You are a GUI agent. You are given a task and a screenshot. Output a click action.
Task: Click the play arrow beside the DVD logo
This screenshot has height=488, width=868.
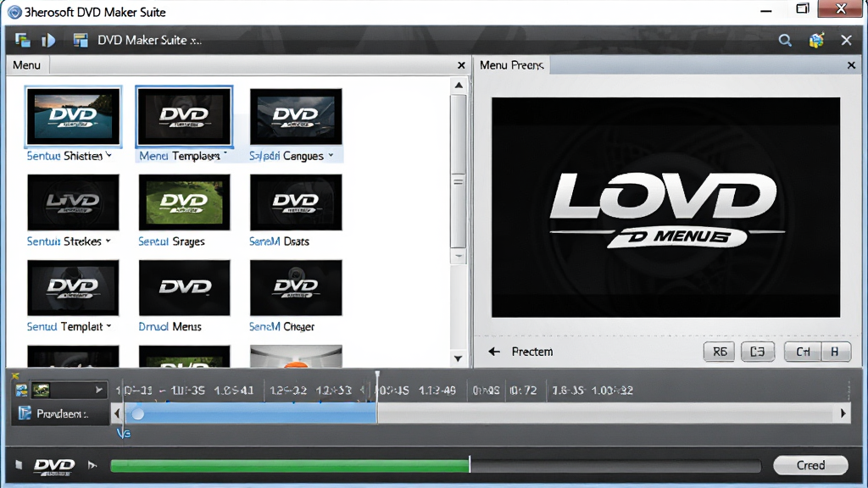92,465
